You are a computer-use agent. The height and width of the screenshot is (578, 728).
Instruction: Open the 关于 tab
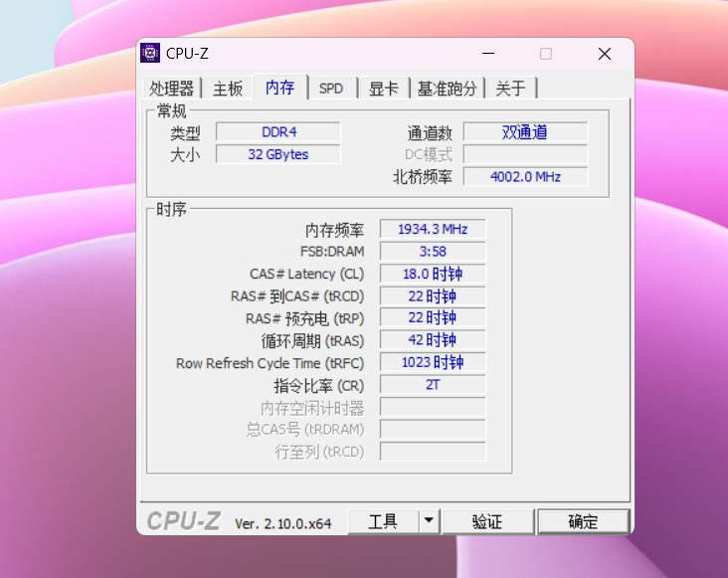(x=511, y=89)
